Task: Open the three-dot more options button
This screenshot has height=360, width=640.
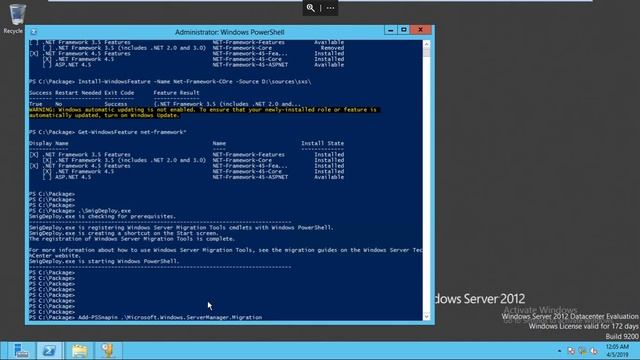Action: (x=330, y=8)
